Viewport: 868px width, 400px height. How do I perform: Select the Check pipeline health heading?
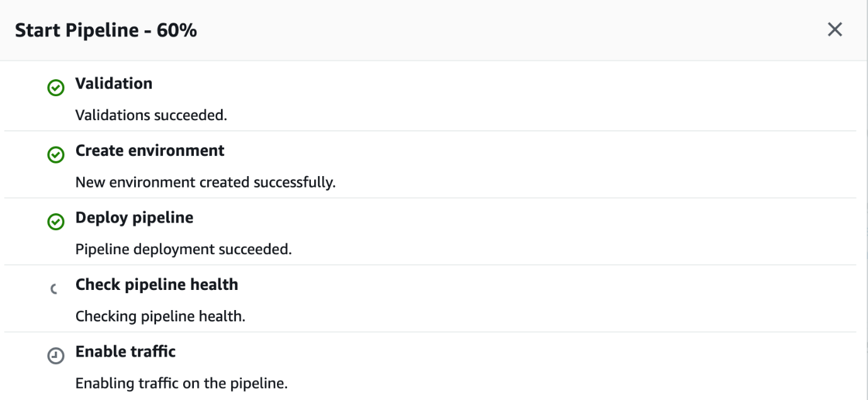[157, 285]
